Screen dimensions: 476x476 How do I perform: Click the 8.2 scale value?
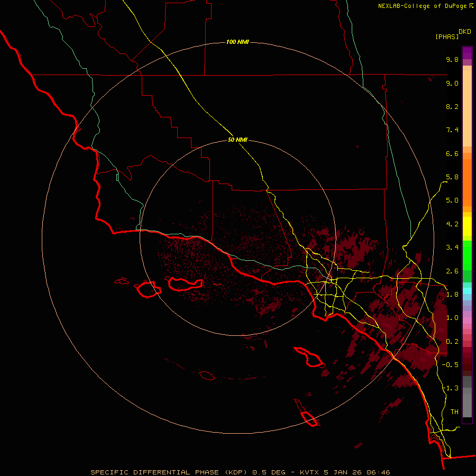pos(452,107)
